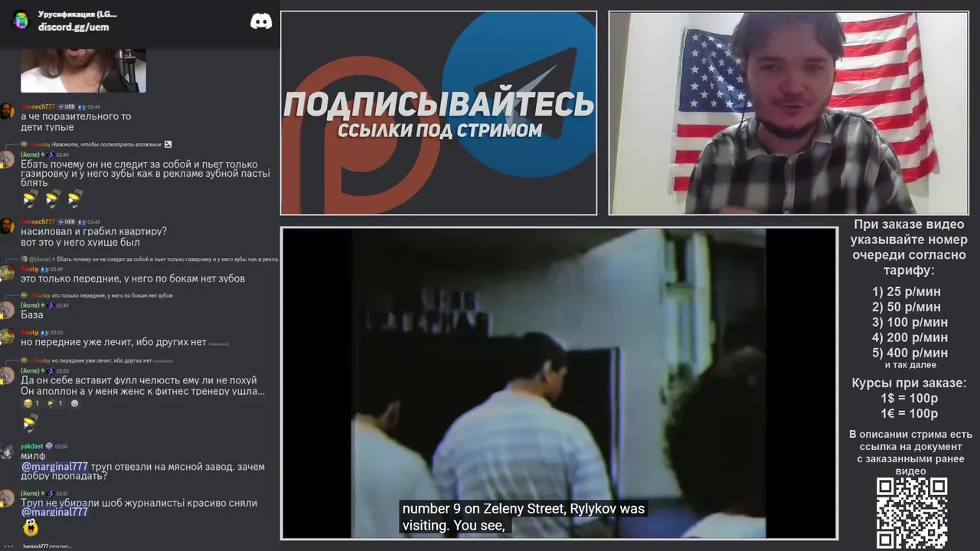Click (йоле) avatar beside "База"
Viewport: 980px width, 551px height.
[x=8, y=310]
